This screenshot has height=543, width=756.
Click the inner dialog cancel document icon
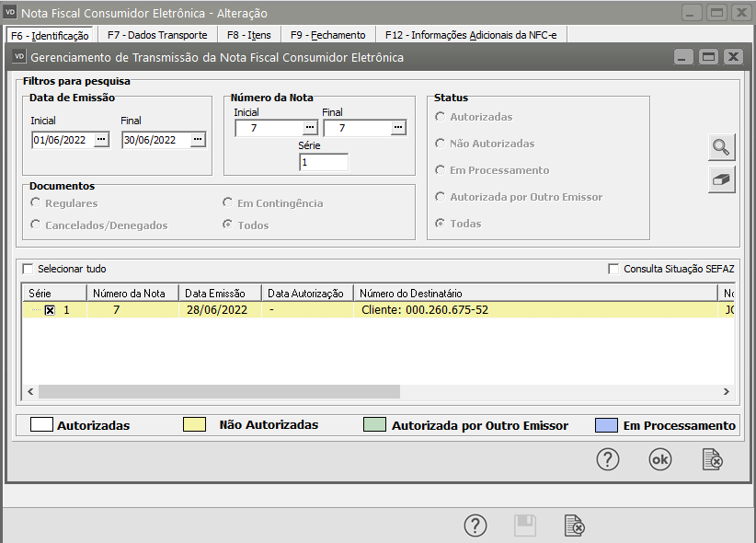(x=711, y=460)
